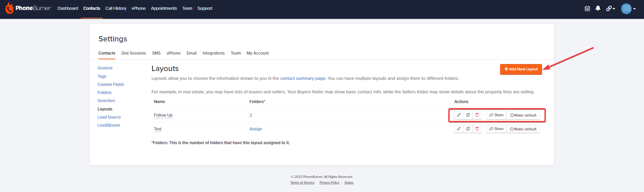Switch to the Integrations settings tab
Screen dimensions: 644x192
click(214, 53)
